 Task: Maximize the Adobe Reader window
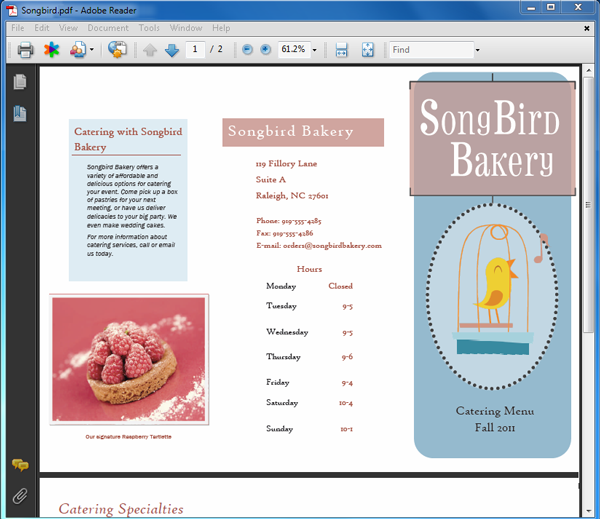(x=551, y=8)
